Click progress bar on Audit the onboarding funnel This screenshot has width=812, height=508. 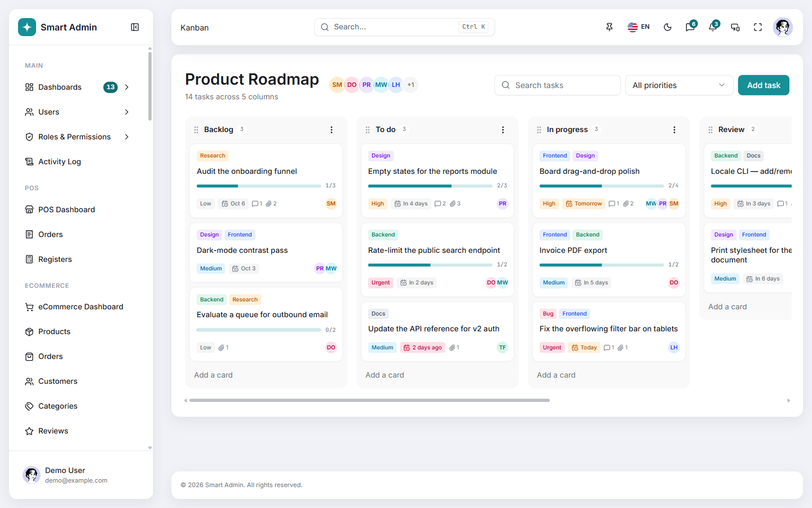(259, 186)
